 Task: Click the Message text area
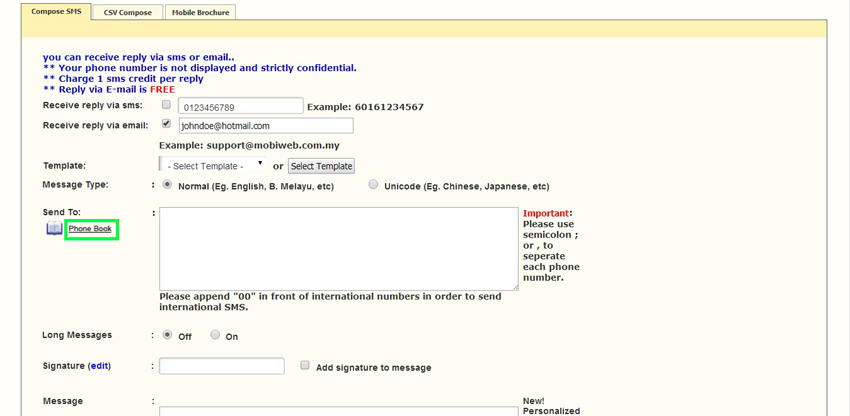[x=339, y=411]
